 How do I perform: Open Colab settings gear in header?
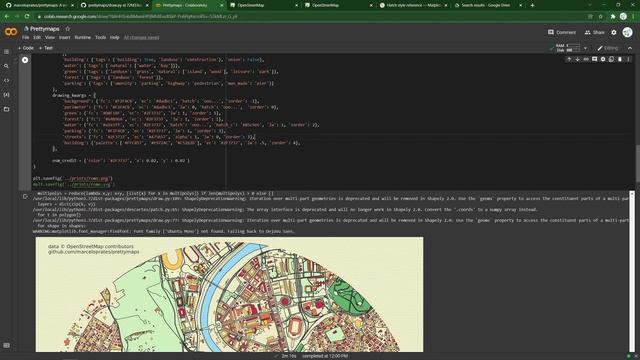click(x=614, y=32)
